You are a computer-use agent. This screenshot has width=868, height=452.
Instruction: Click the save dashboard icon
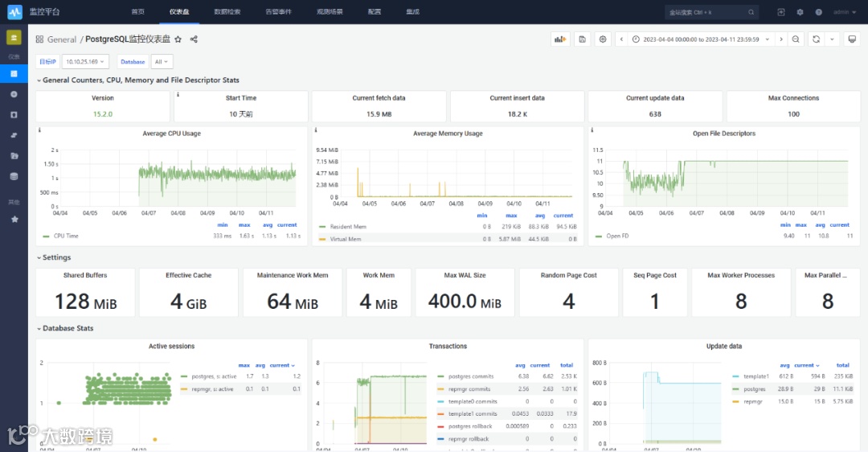coord(583,39)
